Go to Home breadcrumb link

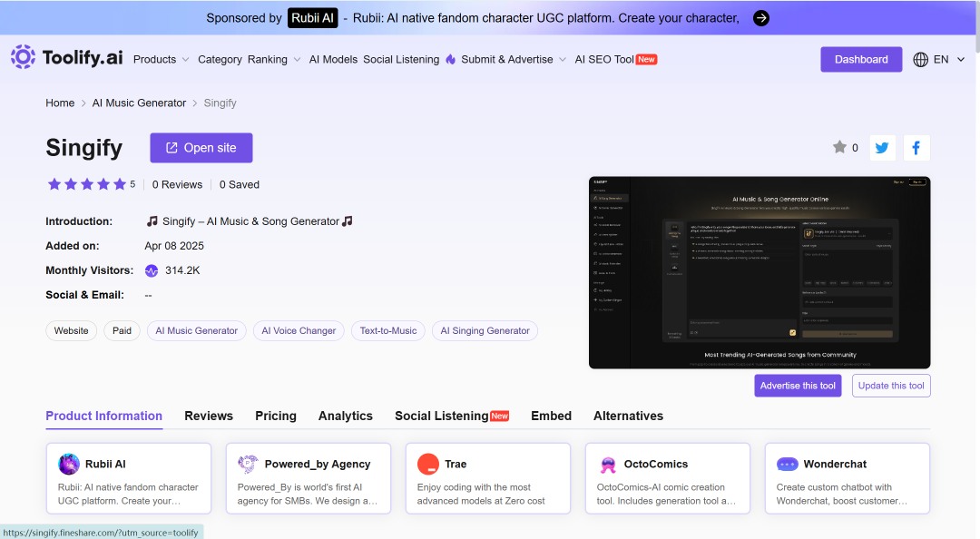tap(60, 103)
